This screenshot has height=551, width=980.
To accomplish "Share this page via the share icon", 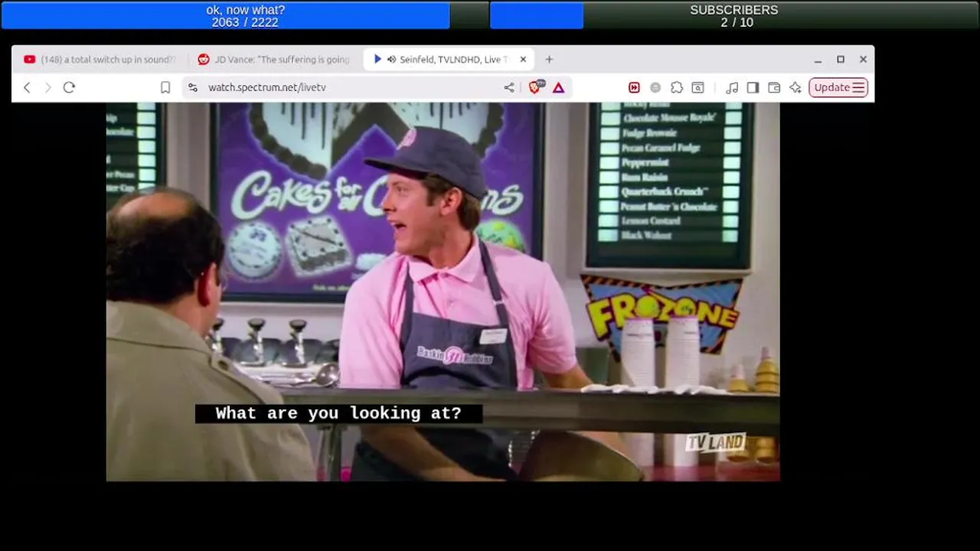I will 509,87.
